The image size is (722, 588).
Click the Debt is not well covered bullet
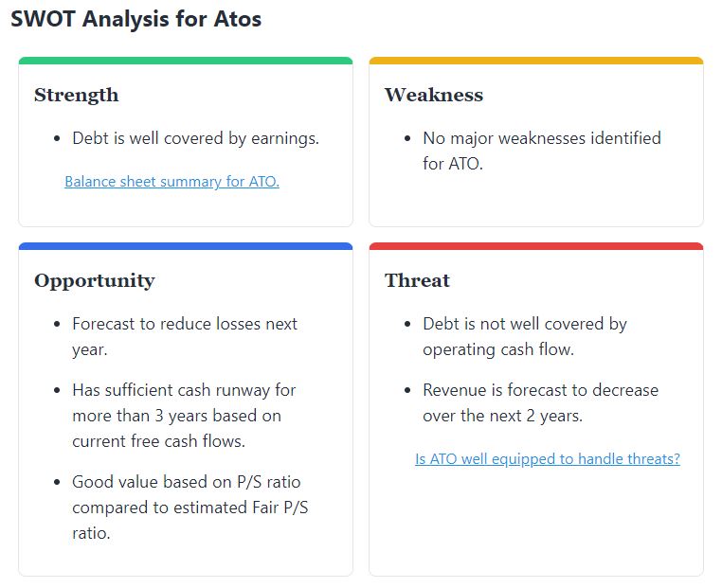525,337
